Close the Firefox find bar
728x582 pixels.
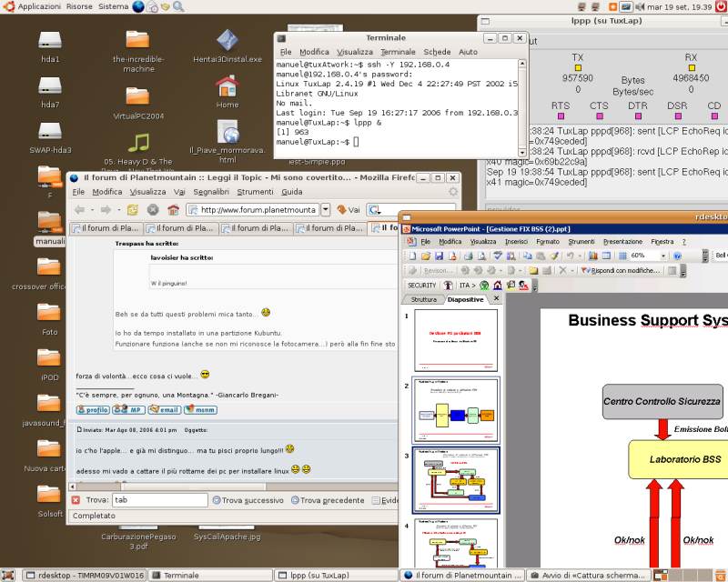click(76, 500)
